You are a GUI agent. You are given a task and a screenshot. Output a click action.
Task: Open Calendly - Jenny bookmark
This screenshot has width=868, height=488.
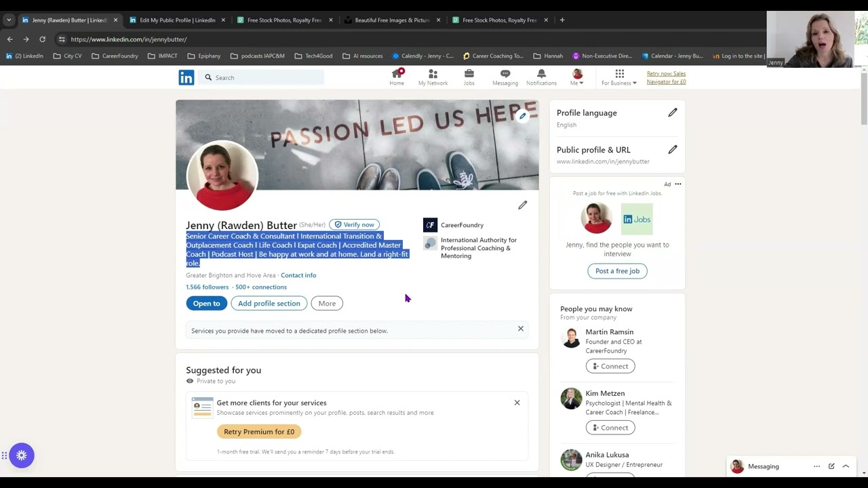point(422,56)
